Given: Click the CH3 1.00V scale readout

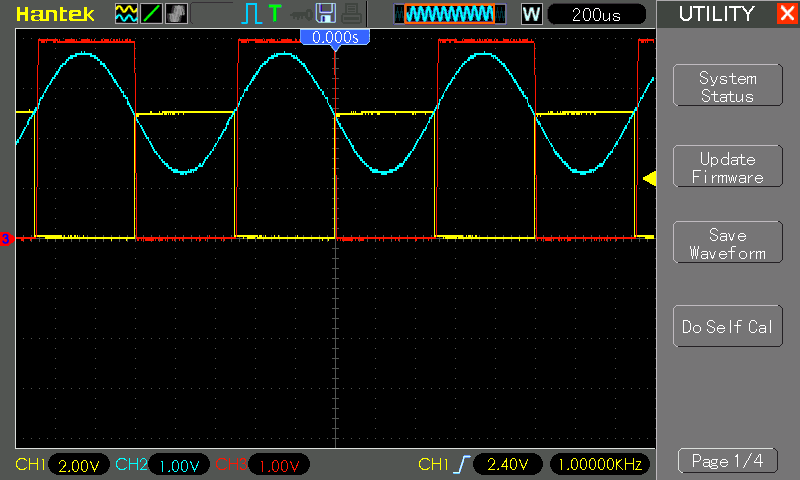Looking at the screenshot, I should point(279,465).
